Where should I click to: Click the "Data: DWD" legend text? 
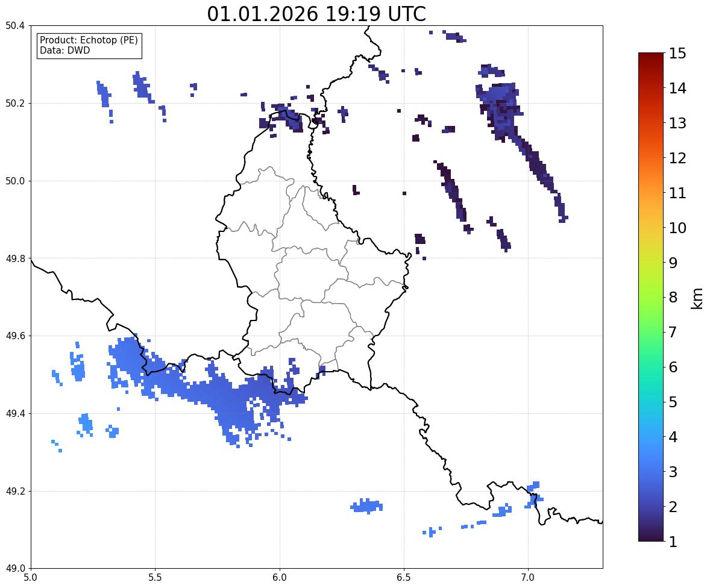click(64, 50)
